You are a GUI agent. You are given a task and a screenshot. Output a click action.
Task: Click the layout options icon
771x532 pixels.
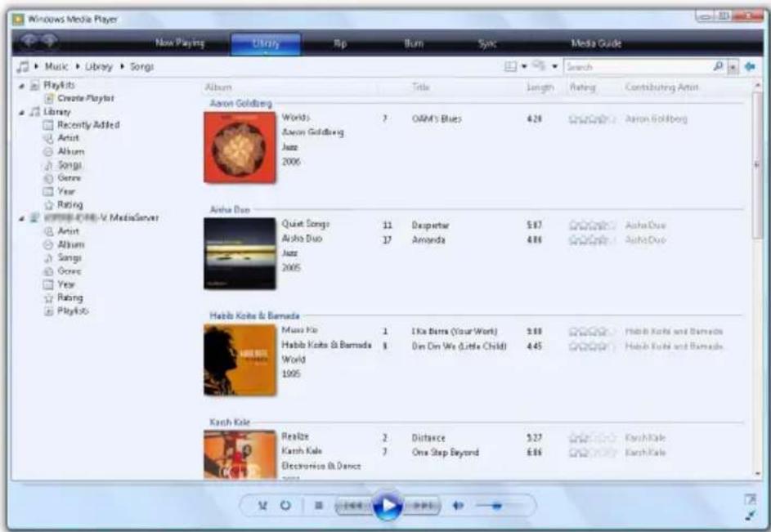[x=510, y=66]
